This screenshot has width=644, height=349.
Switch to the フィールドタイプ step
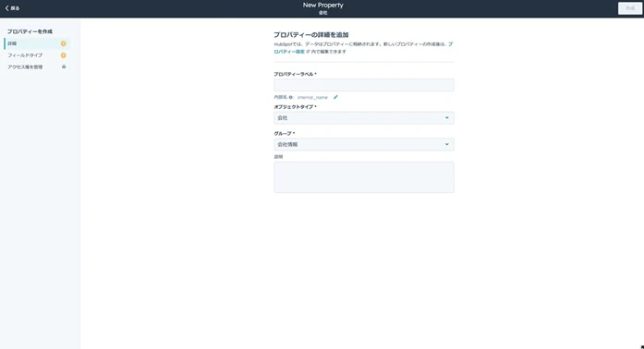coord(37,55)
